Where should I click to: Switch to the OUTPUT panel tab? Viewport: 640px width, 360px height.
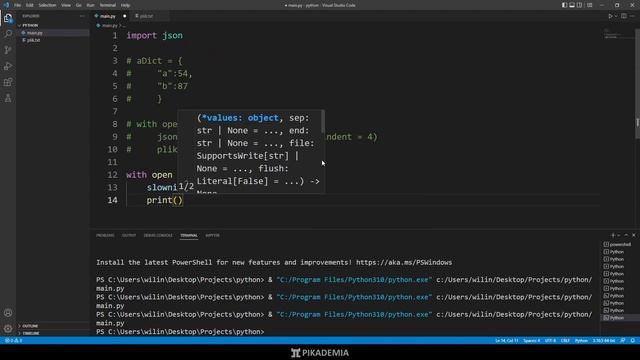[129, 236]
